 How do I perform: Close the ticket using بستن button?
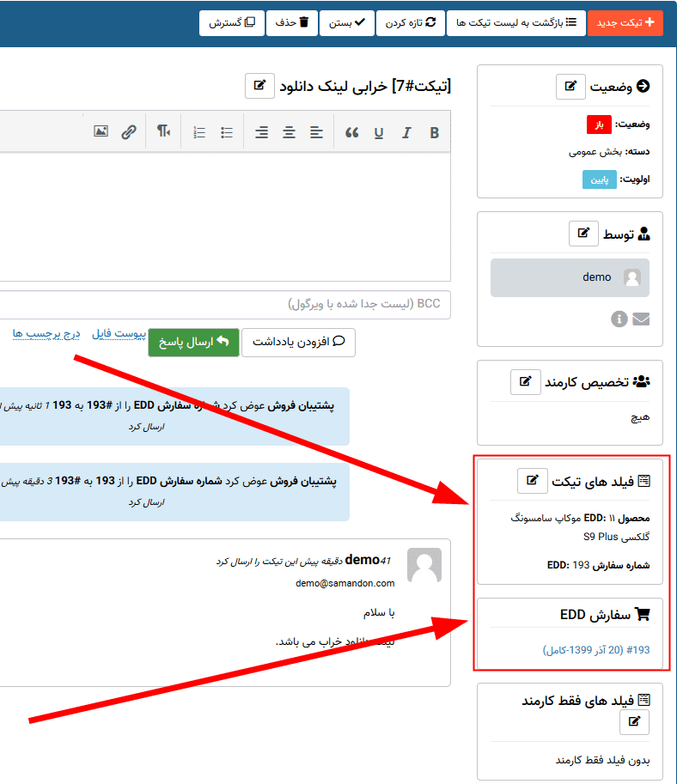347,23
